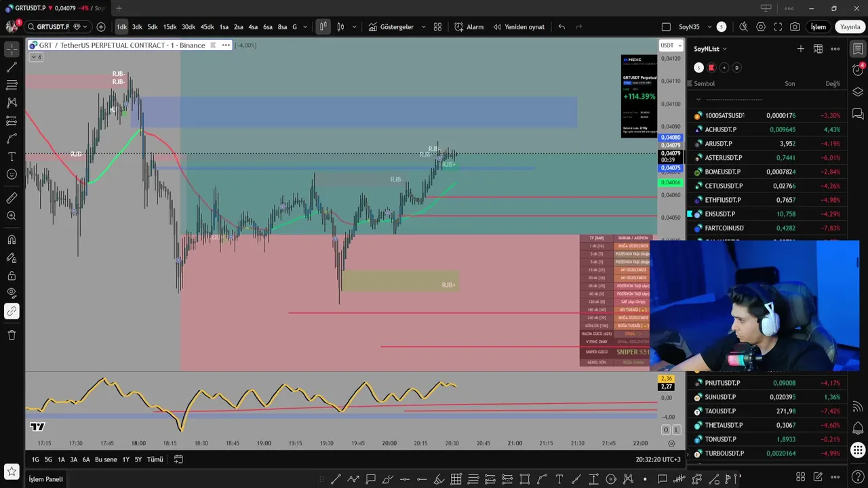Switch to the 45dk timeframe

(x=207, y=27)
